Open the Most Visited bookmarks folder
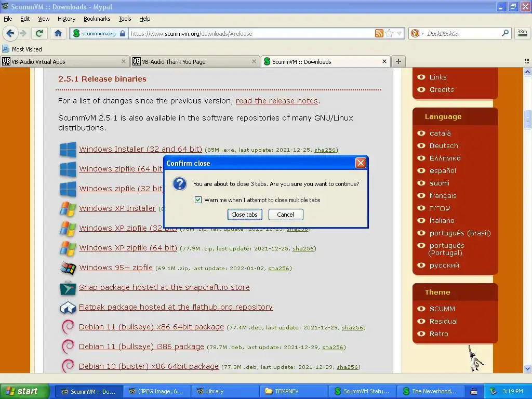Image resolution: width=532 pixels, height=399 pixels. click(x=22, y=49)
